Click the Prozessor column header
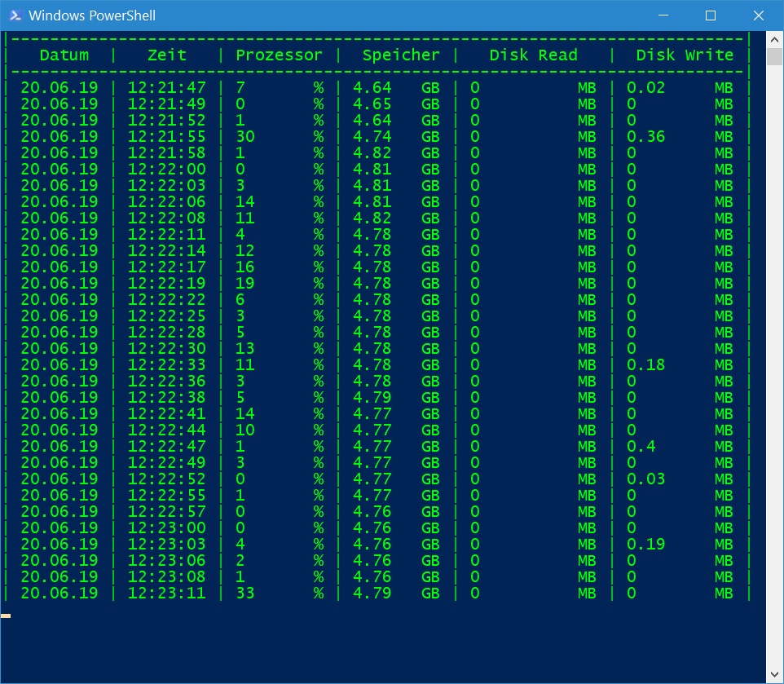Screen dimensions: 784x684 [279, 55]
